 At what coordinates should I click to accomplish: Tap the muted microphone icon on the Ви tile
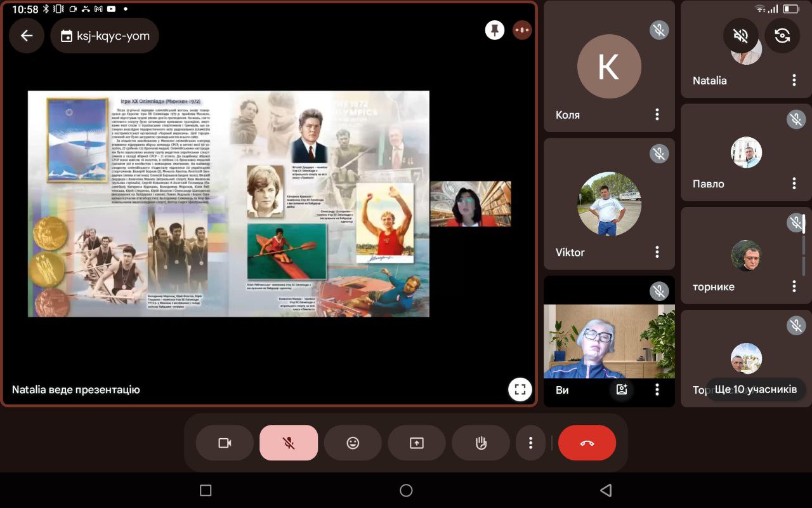pos(659,291)
